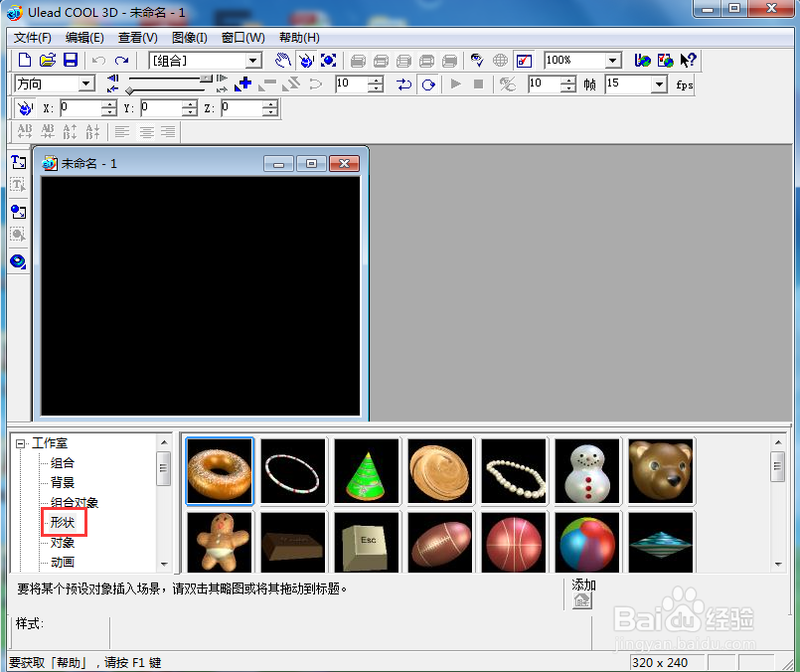
Task: Select 动画 in the studio tree
Action: click(x=63, y=563)
